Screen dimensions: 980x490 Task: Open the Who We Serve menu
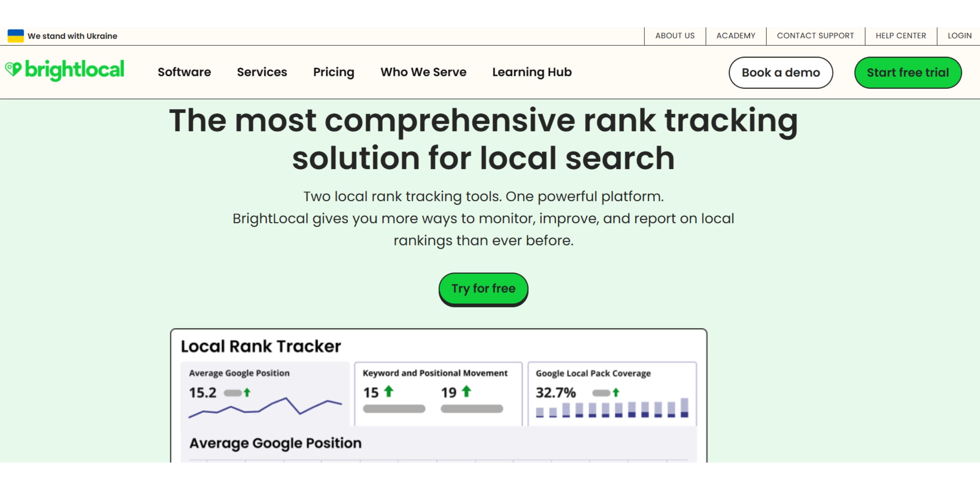tap(423, 72)
